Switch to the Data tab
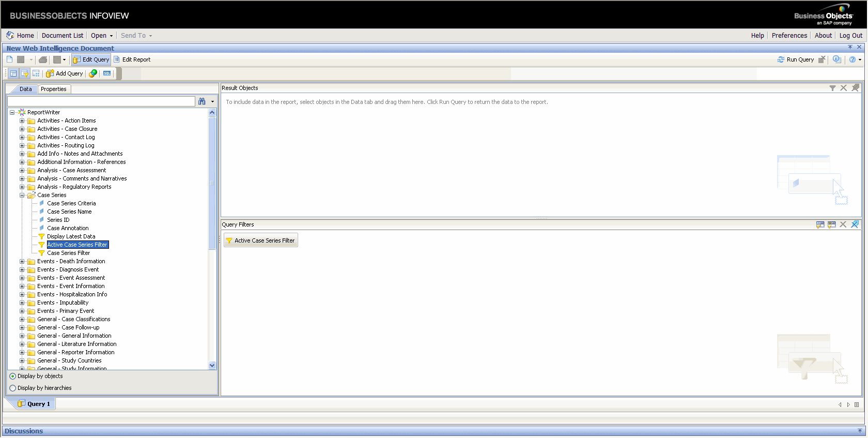 click(25, 89)
